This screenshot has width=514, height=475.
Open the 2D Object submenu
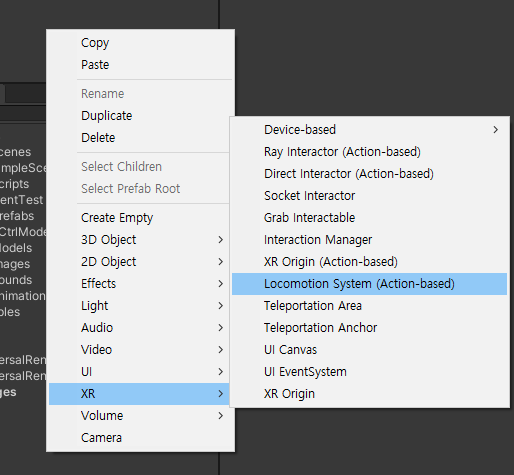(140, 262)
